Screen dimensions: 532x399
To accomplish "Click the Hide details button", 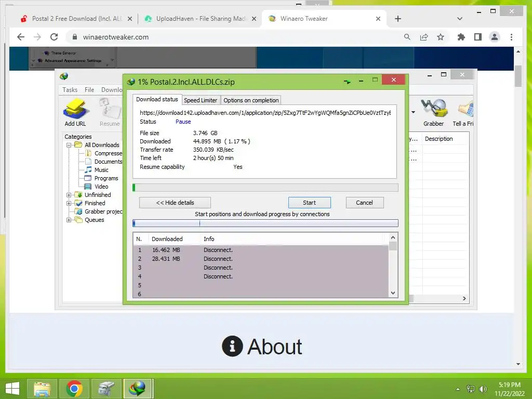I will click(175, 203).
